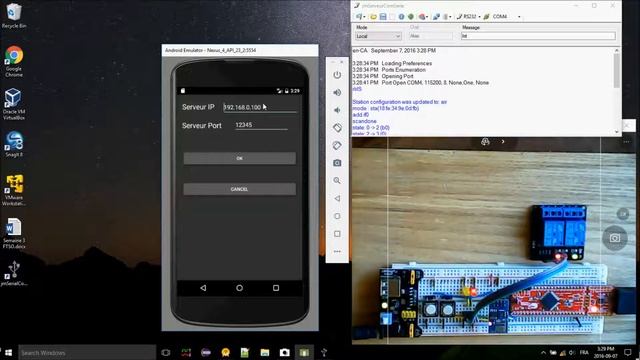
Task: Click the blue info icon in serial toolbar
Action: click(402, 17)
